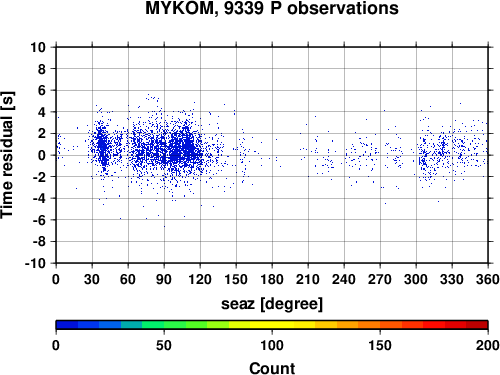
Task: Click the x-axis tick label 90
Action: coord(164,279)
